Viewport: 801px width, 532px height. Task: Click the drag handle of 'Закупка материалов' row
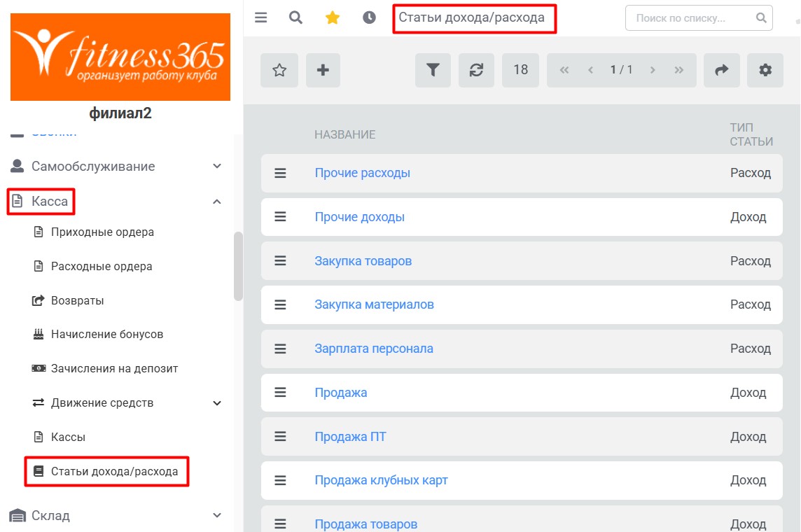pos(281,304)
